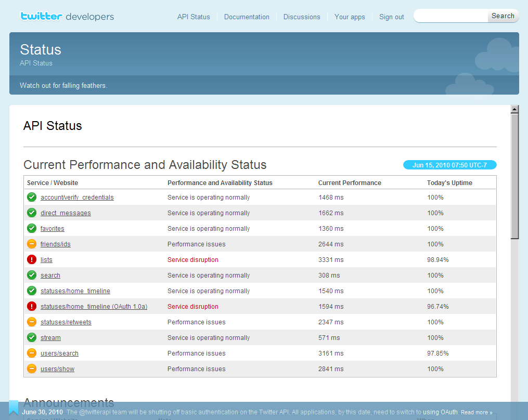The image size is (528, 420).
Task: Click the red alert icon for statuses/home_timeline (OAuth 1.0a)
Action: point(32,306)
